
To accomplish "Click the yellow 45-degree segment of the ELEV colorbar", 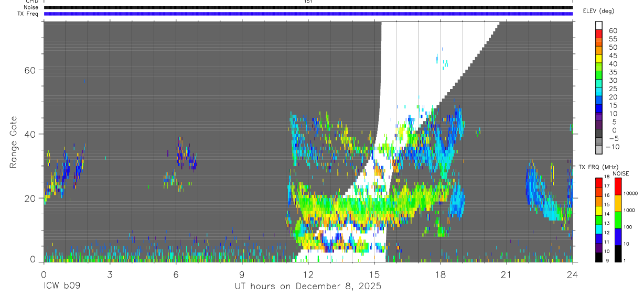I will [599, 58].
